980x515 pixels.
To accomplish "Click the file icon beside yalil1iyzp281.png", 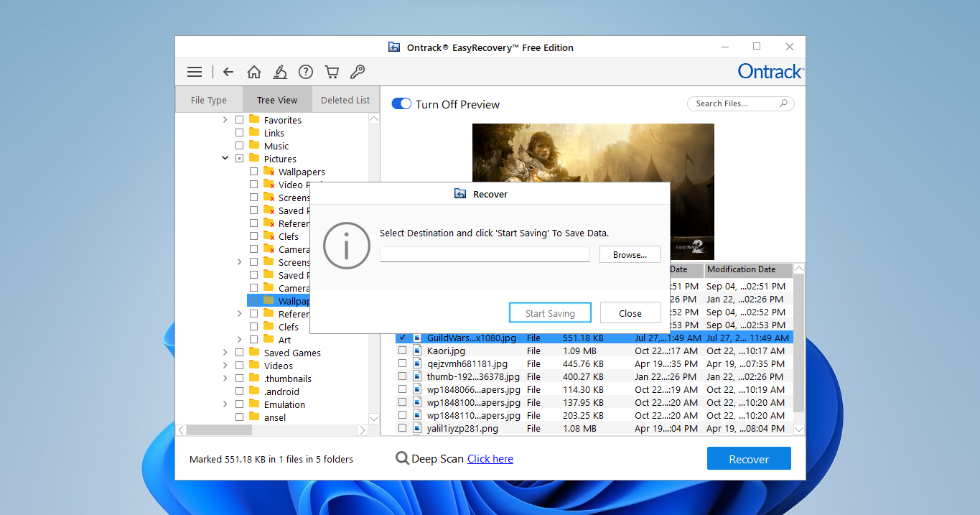I will pyautogui.click(x=416, y=428).
